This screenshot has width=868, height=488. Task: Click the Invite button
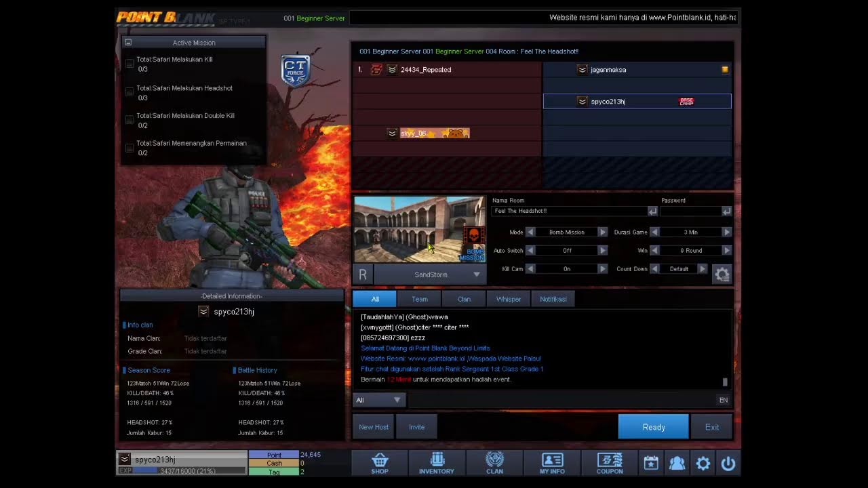(417, 427)
